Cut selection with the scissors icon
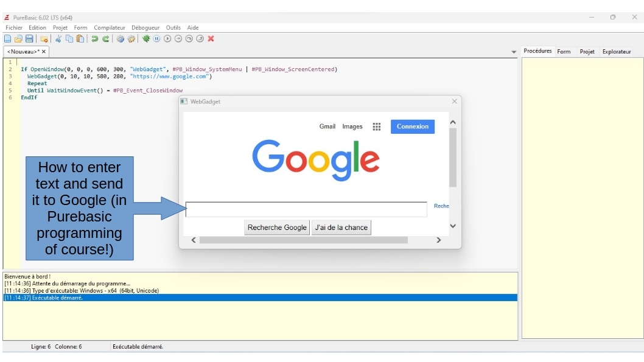 (x=58, y=38)
